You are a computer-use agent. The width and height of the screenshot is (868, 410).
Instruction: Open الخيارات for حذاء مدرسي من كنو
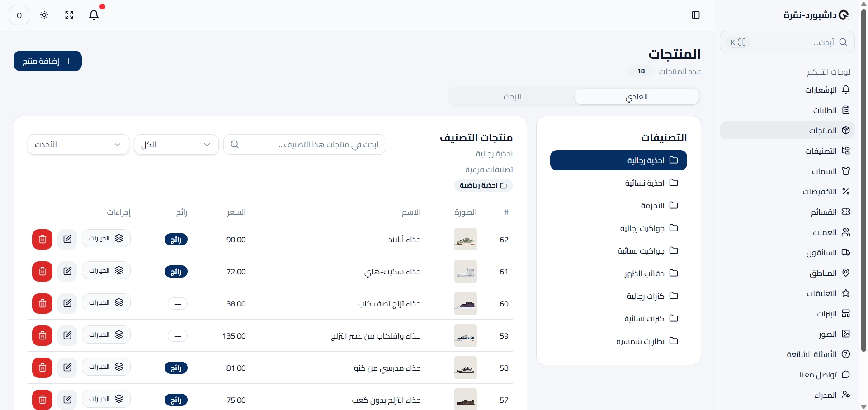pyautogui.click(x=106, y=367)
